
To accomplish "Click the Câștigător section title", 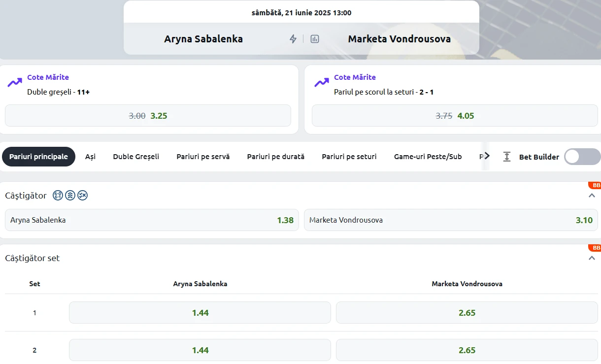I will 26,196.
